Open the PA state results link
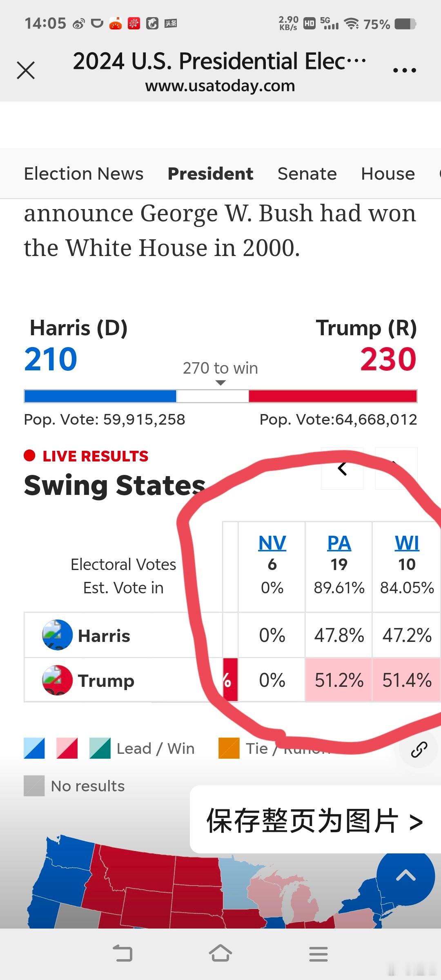The width and height of the screenshot is (441, 980). point(339,543)
